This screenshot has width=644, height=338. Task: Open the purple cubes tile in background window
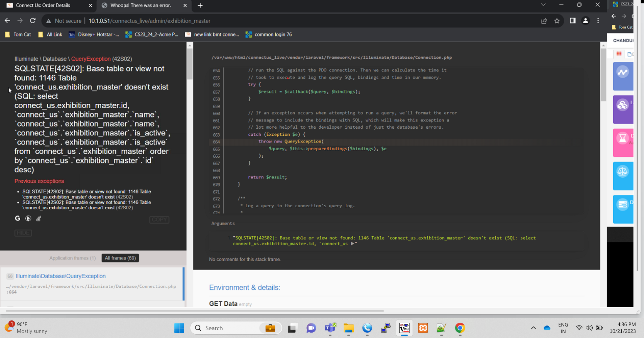pos(623,110)
